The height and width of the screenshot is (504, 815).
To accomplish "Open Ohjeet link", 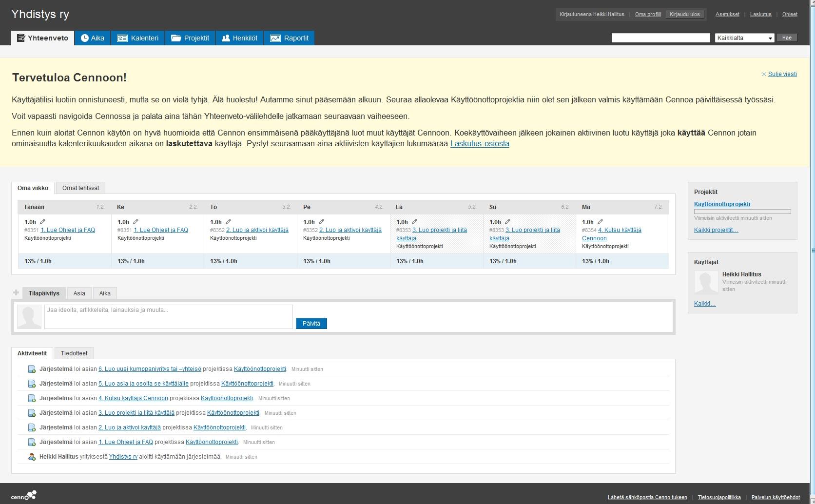I will pos(790,14).
